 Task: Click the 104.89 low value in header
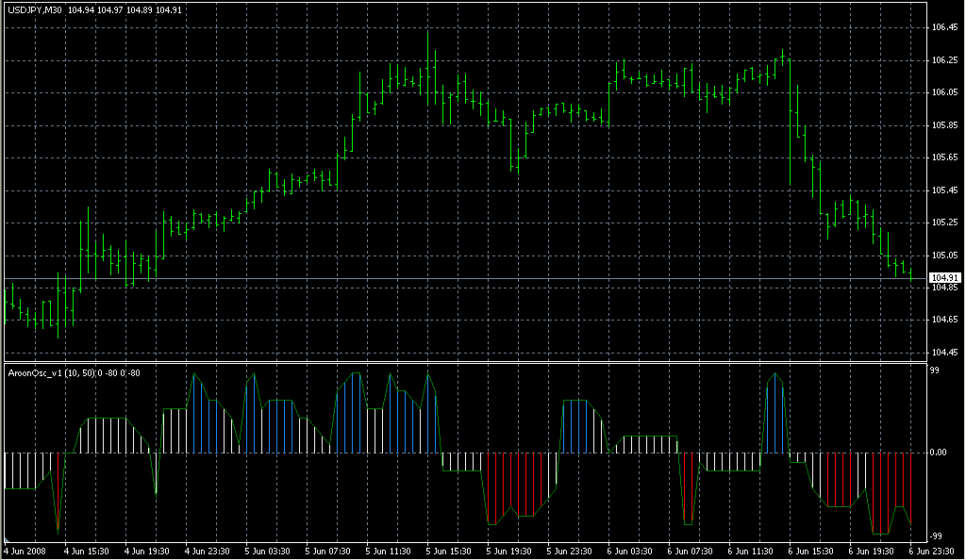[139, 9]
